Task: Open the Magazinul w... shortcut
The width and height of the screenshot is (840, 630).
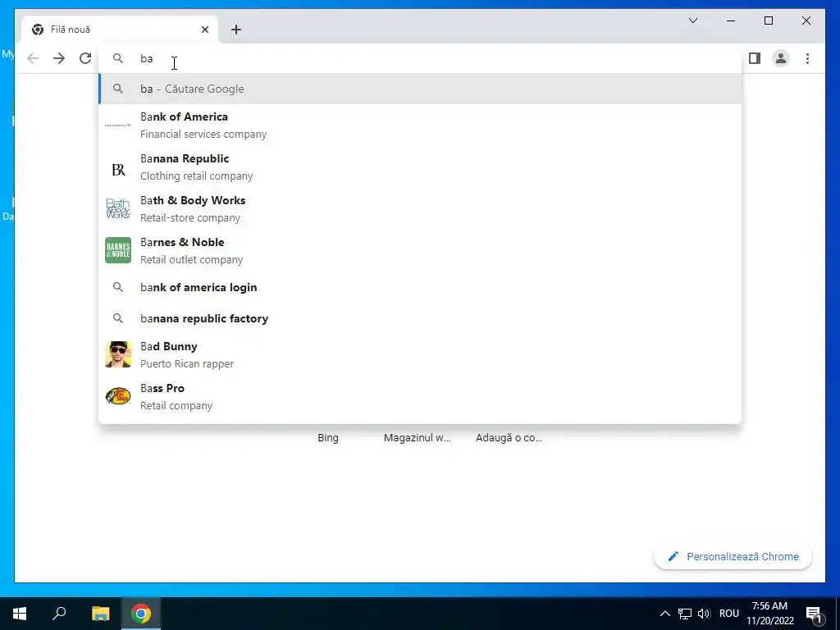Action: pyautogui.click(x=418, y=438)
